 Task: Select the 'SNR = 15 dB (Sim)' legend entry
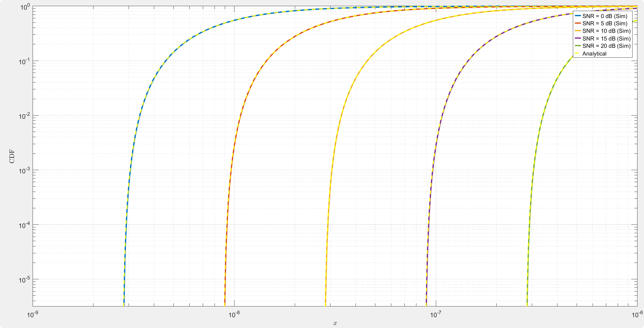606,39
